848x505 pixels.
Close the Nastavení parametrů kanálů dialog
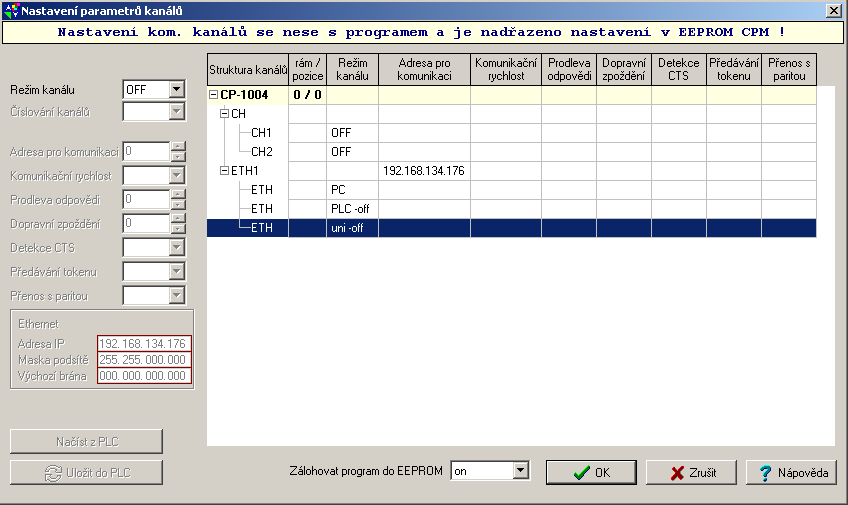point(833,11)
